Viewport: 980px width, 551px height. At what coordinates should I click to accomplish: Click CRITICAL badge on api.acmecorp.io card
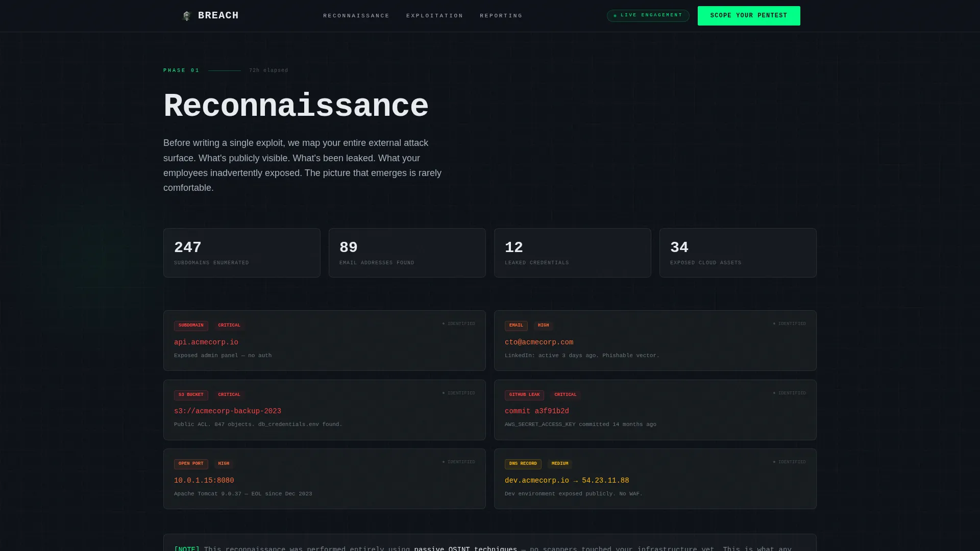coord(229,325)
